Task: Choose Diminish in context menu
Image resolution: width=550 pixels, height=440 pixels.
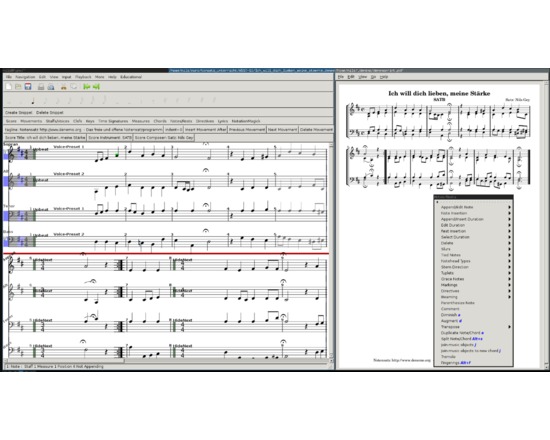Action: 474,315
